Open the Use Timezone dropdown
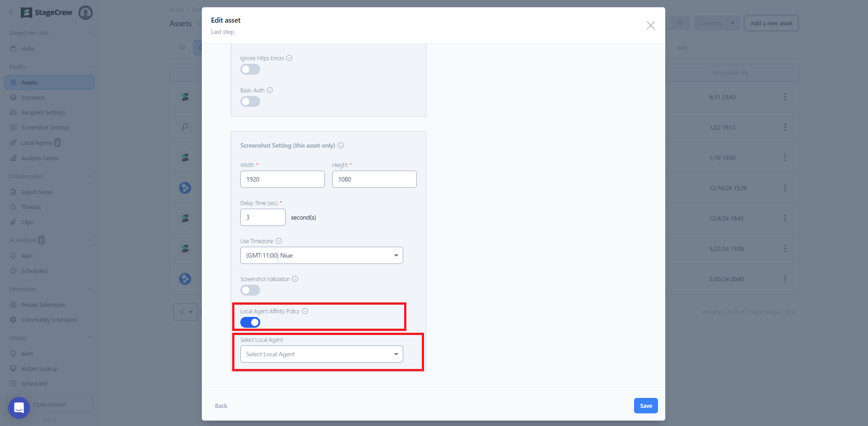The width and height of the screenshot is (868, 426). pos(321,255)
